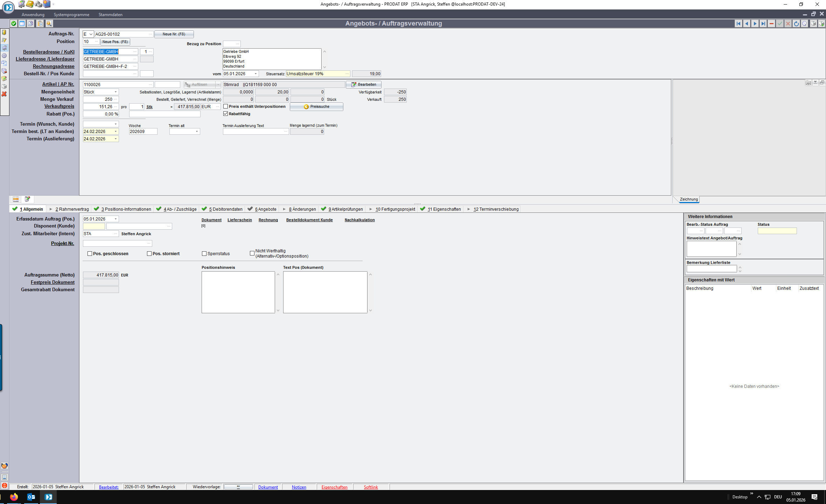Open the Auftrags-Nr. type E dropdown
The width and height of the screenshot is (826, 504).
[91, 34]
